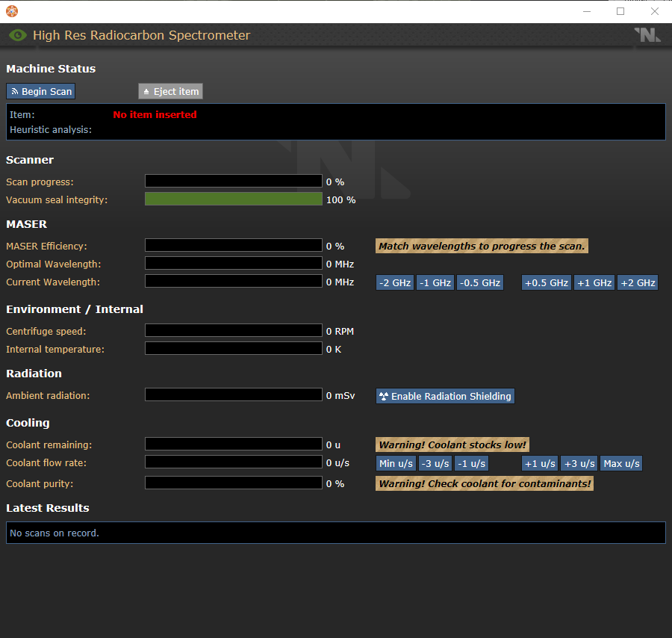Enable Radiation Shielding
Viewport: 672px width, 638px height.
[445, 396]
